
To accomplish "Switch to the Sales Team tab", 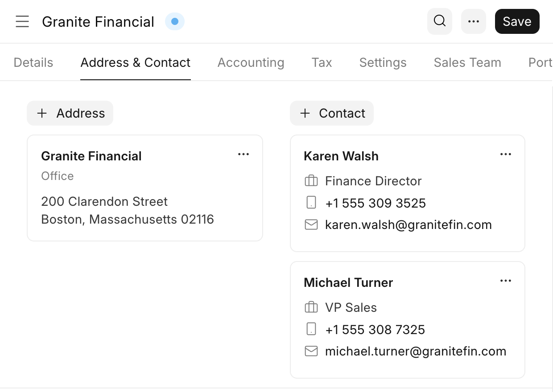I will [467, 62].
